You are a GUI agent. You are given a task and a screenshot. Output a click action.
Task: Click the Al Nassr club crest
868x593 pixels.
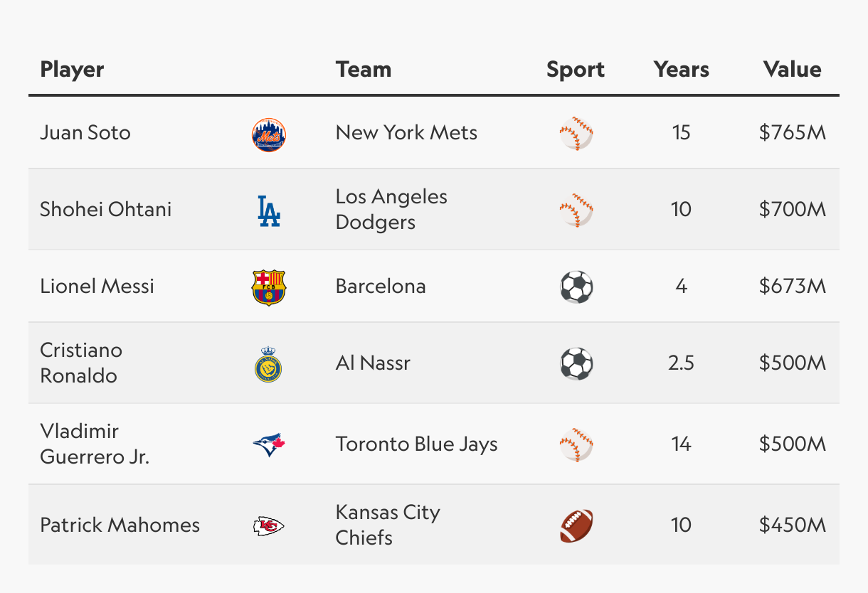(269, 364)
